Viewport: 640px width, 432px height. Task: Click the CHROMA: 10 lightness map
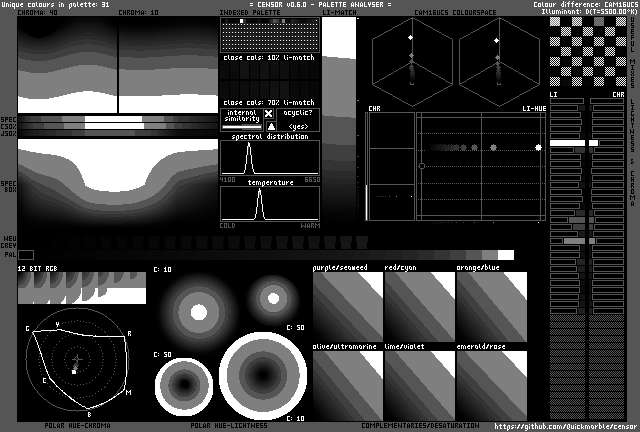click(168, 65)
